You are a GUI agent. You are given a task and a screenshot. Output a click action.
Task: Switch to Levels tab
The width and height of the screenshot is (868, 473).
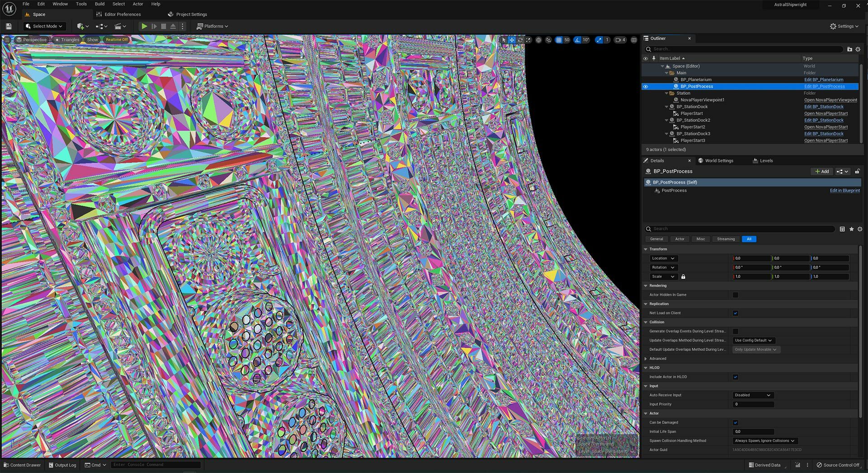point(763,161)
